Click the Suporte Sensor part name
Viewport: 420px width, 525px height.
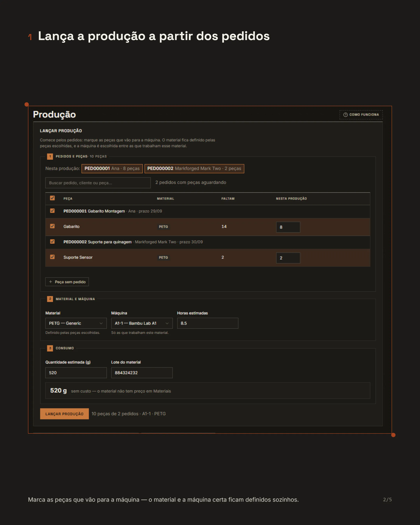point(78,257)
